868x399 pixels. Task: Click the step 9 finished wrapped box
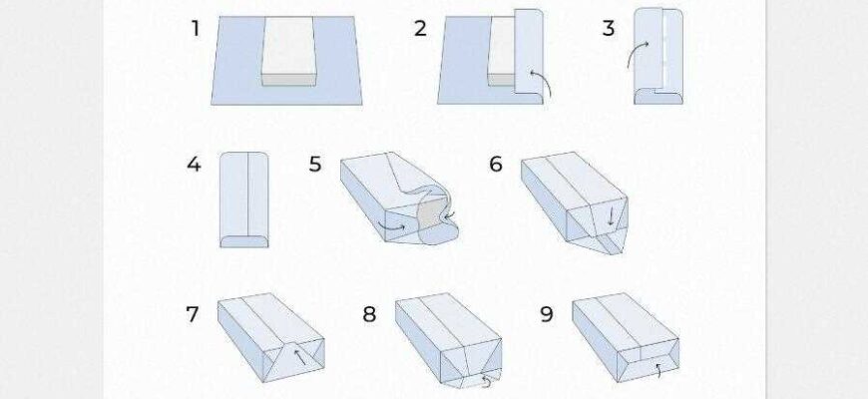coord(626,337)
